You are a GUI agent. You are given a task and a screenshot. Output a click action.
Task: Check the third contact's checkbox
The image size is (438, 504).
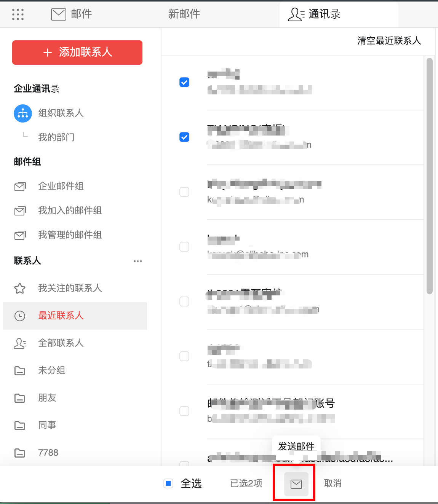(x=184, y=192)
